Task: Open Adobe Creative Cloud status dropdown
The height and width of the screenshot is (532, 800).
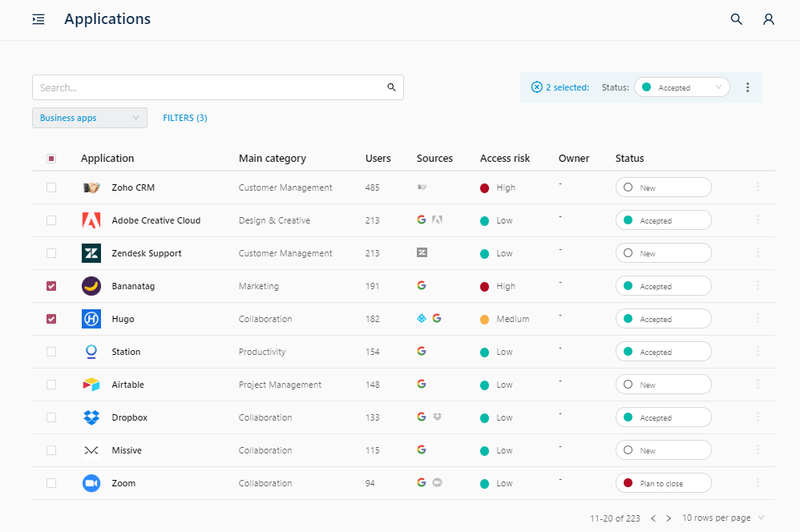Action: coord(663,220)
